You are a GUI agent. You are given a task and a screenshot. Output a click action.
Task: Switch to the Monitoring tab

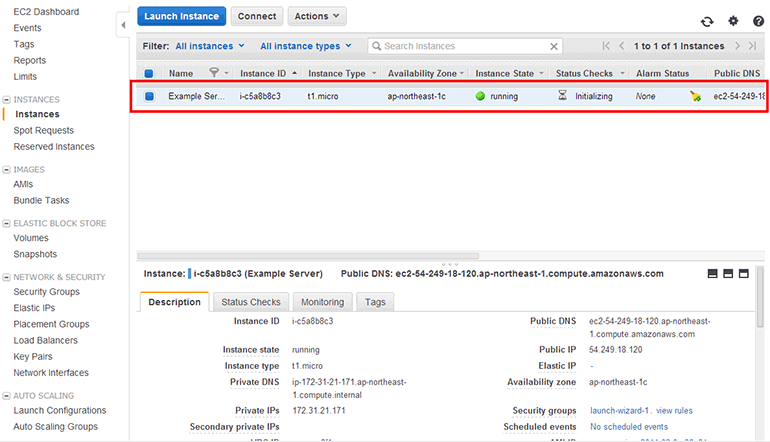322,302
